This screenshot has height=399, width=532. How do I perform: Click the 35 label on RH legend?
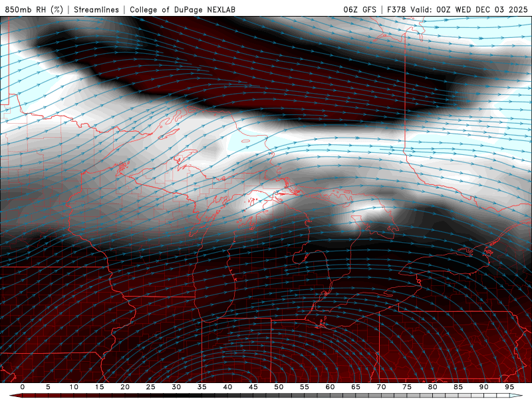tap(202, 387)
